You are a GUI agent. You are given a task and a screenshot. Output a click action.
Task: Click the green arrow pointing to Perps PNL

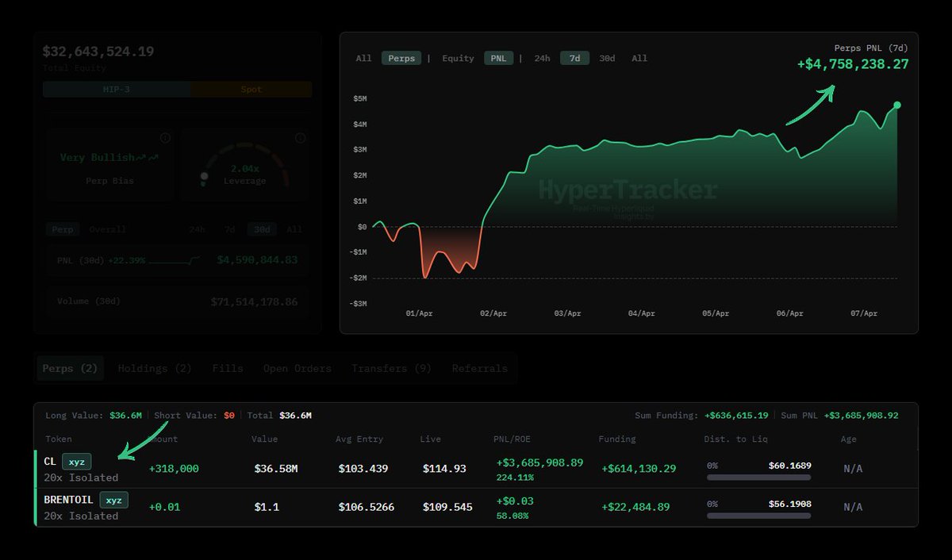point(808,107)
